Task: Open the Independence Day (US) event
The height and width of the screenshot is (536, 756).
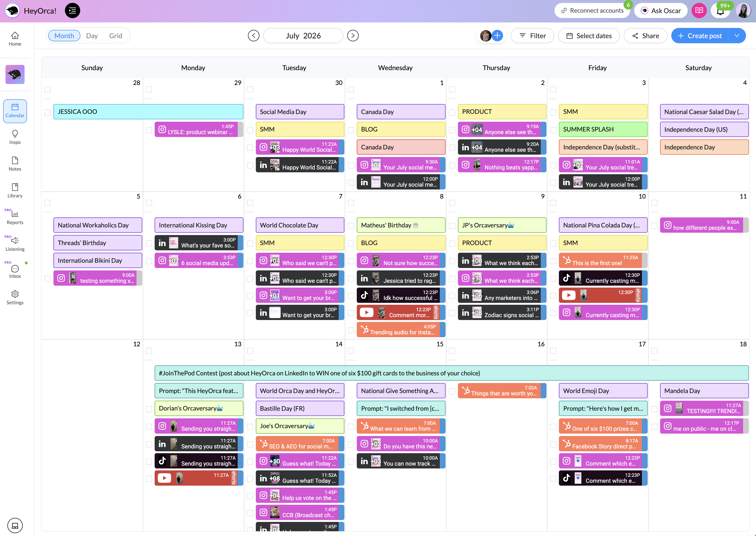Action: pyautogui.click(x=704, y=129)
